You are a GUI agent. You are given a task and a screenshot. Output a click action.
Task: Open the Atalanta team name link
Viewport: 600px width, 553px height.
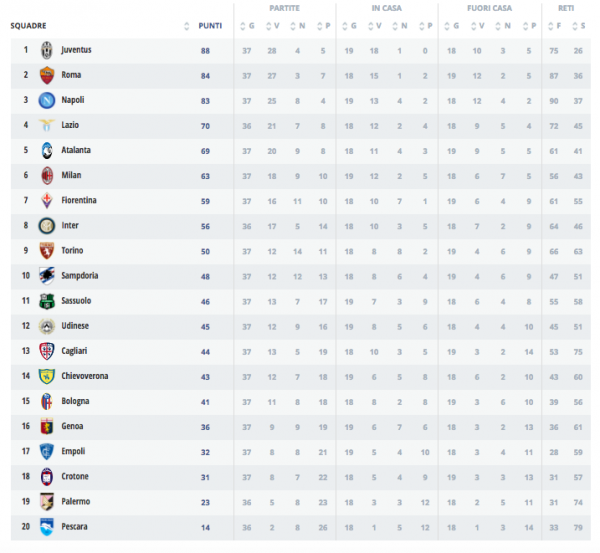(x=75, y=150)
